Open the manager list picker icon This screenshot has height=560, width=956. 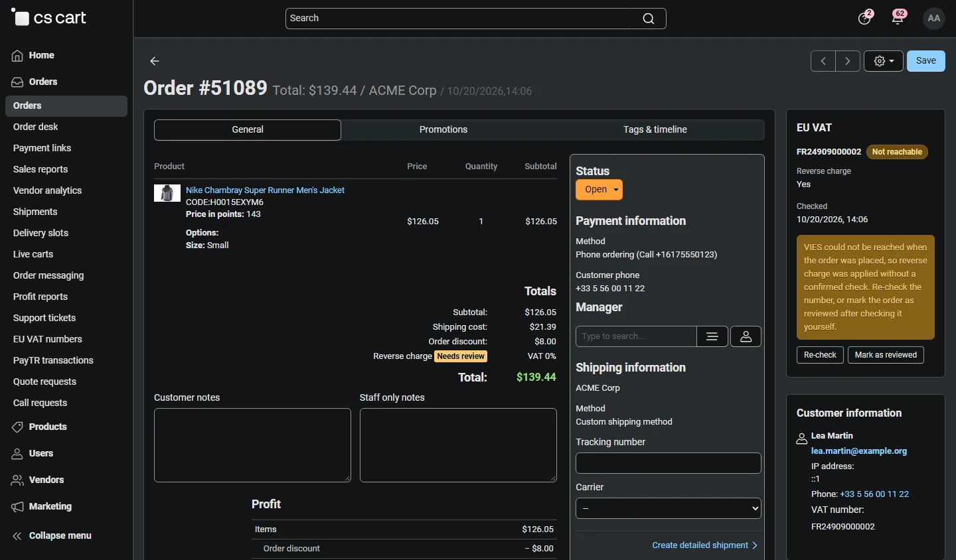[x=712, y=336]
